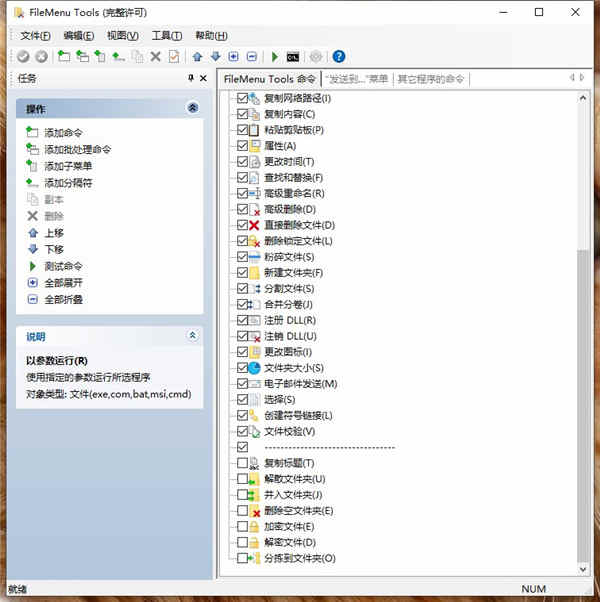This screenshot has width=600, height=602.
Task: Click the move down arrow toolbar icon
Action: (x=216, y=57)
